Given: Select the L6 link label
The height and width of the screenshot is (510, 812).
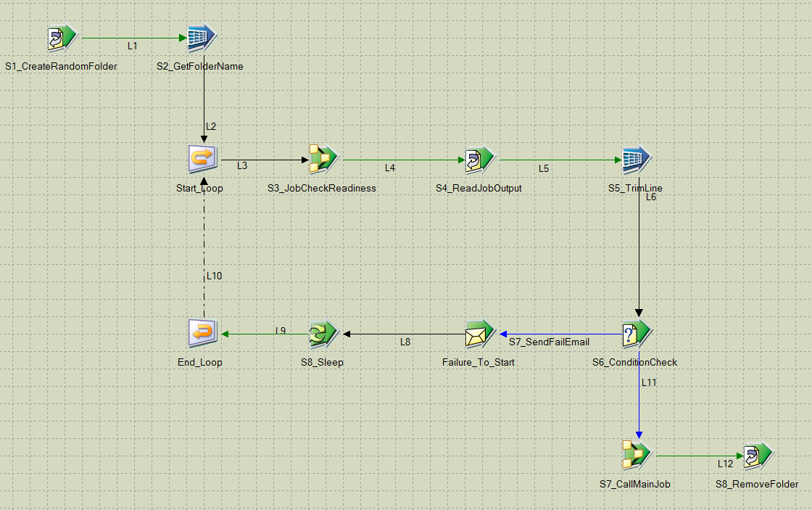Looking at the screenshot, I should tap(650, 196).
